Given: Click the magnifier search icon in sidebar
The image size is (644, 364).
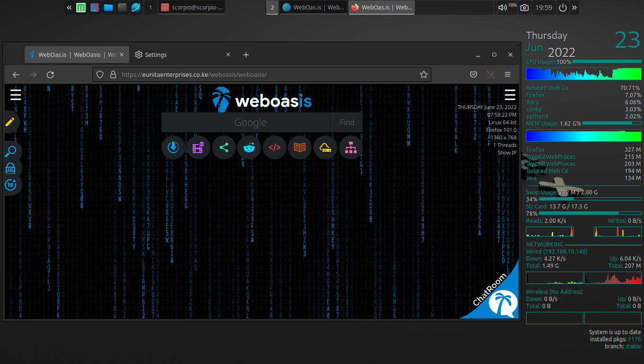Looking at the screenshot, I should pyautogui.click(x=11, y=151).
